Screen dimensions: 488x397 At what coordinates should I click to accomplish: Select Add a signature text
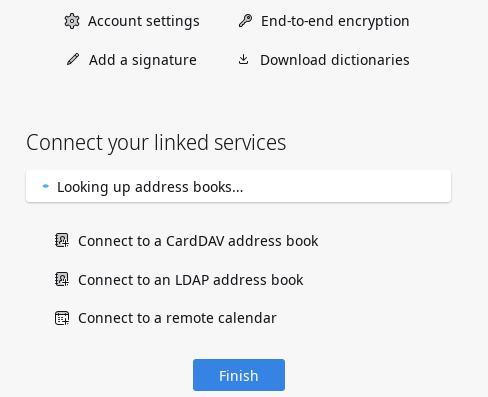coord(143,60)
